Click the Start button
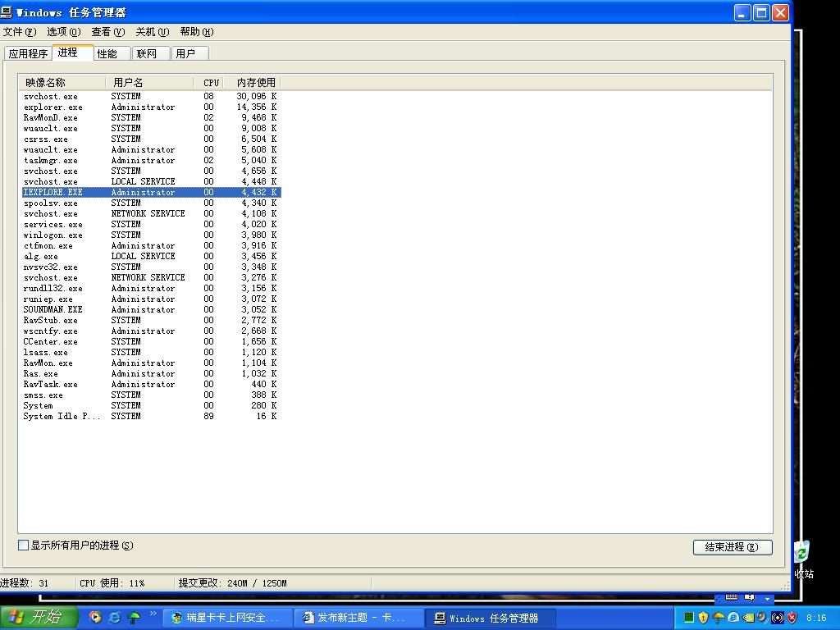 pos(39,618)
